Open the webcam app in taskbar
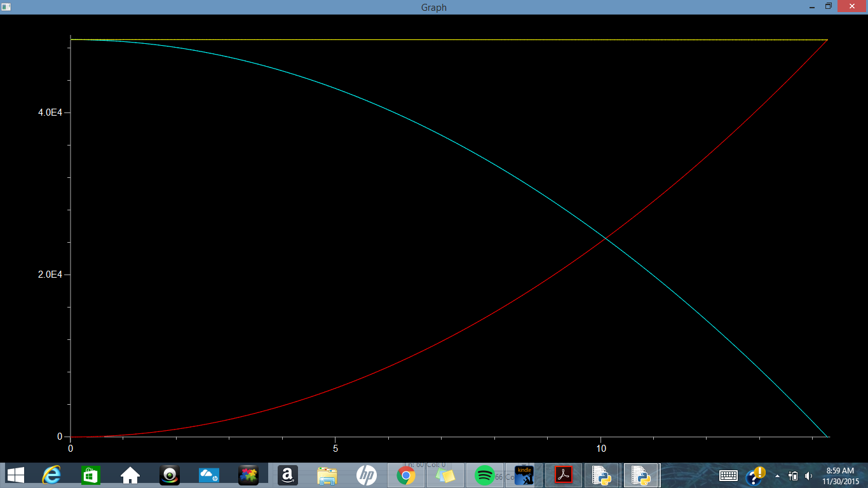Image resolution: width=868 pixels, height=488 pixels. click(x=170, y=475)
